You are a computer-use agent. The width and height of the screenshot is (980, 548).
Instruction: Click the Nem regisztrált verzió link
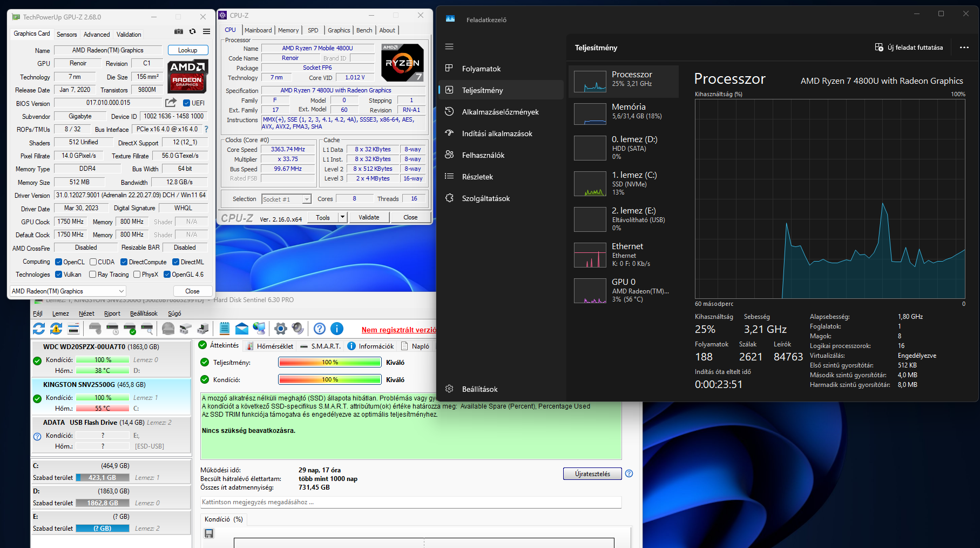point(399,330)
